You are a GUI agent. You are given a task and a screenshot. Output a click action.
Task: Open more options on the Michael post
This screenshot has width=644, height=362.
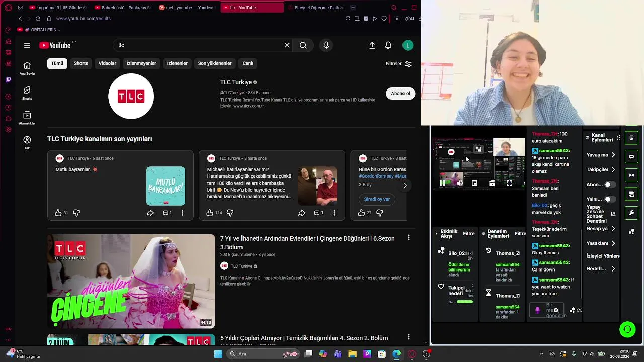(334, 213)
